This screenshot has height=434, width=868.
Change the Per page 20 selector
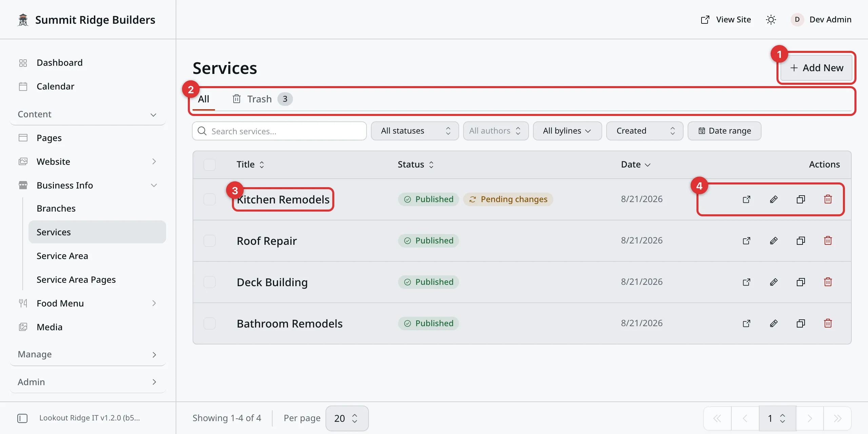coord(347,418)
